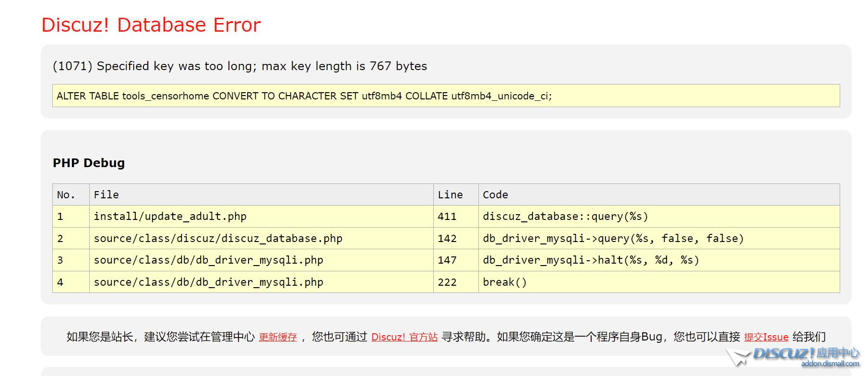This screenshot has width=868, height=376.
Task: Click the Line column header
Action: pyautogui.click(x=450, y=195)
